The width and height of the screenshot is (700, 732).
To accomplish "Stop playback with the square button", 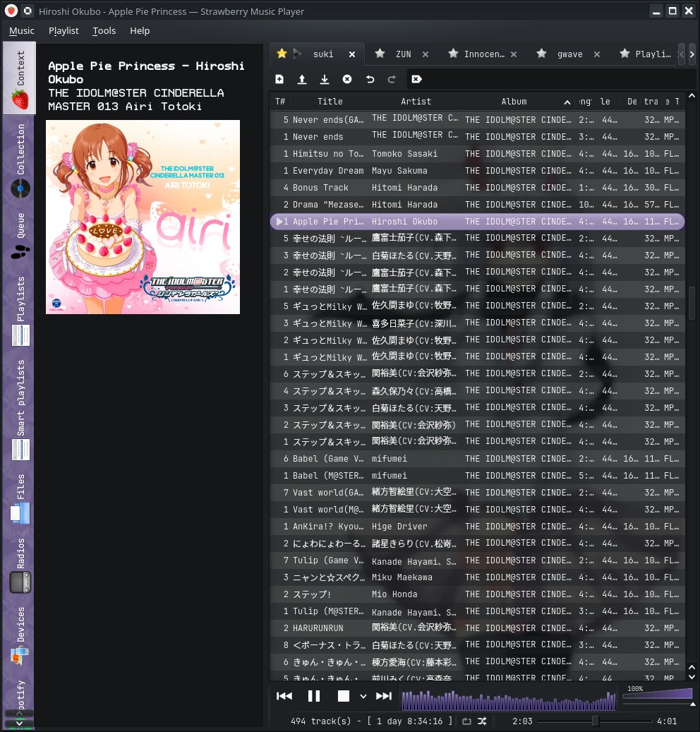I will pos(344,696).
